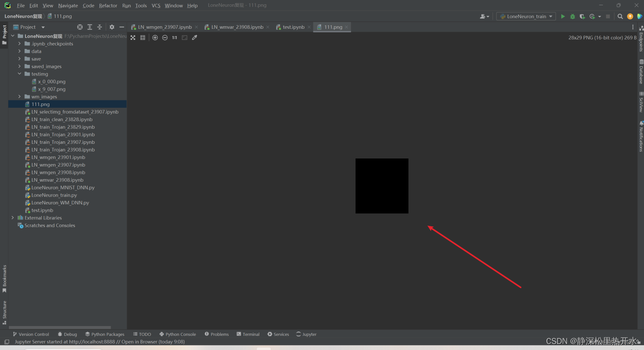Open the File menu

[x=21, y=6]
